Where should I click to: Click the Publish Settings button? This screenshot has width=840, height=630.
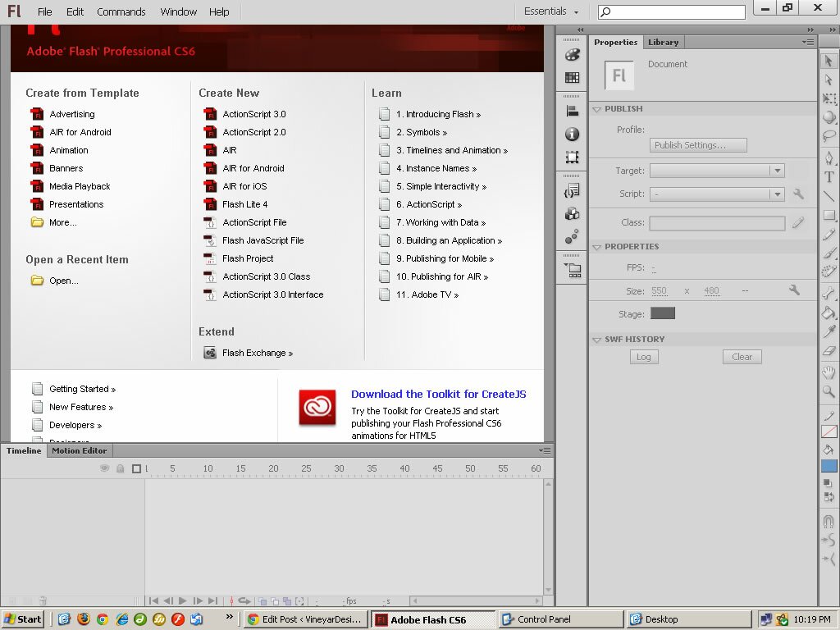(698, 145)
